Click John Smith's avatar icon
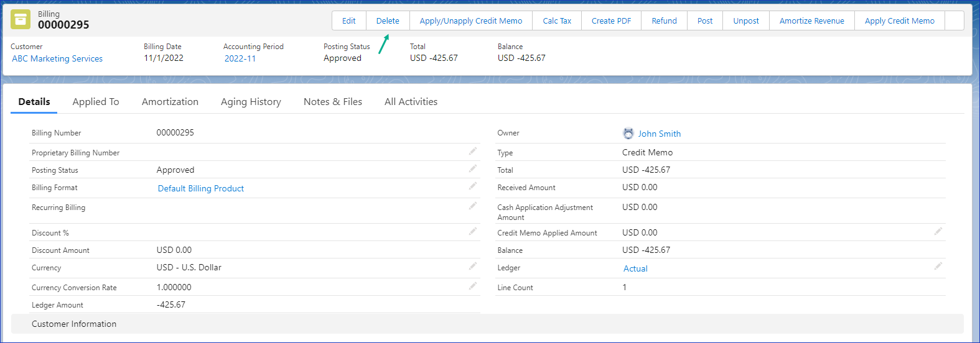The width and height of the screenshot is (980, 343). tap(628, 134)
